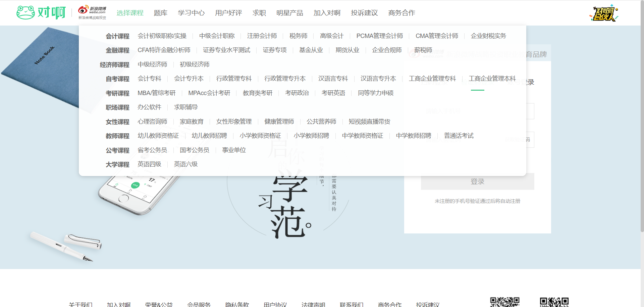The height and width of the screenshot is (307, 644).
Task: Open the 初级经济师 course
Action: [x=195, y=64]
